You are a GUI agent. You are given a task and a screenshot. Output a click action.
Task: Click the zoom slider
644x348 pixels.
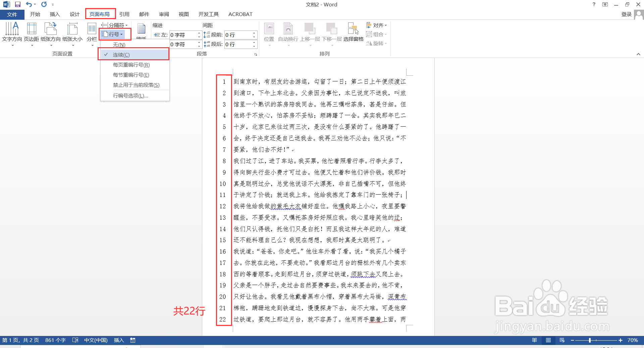click(596, 340)
